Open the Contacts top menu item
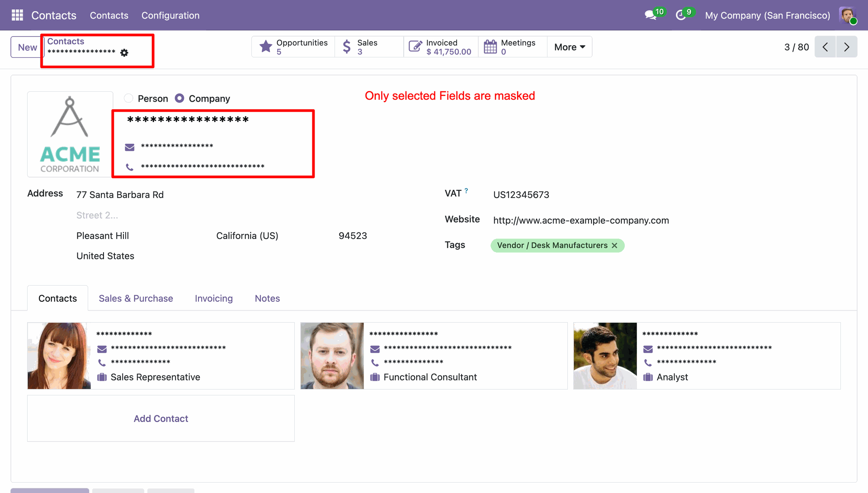Viewport: 868px width, 493px height. pyautogui.click(x=109, y=15)
